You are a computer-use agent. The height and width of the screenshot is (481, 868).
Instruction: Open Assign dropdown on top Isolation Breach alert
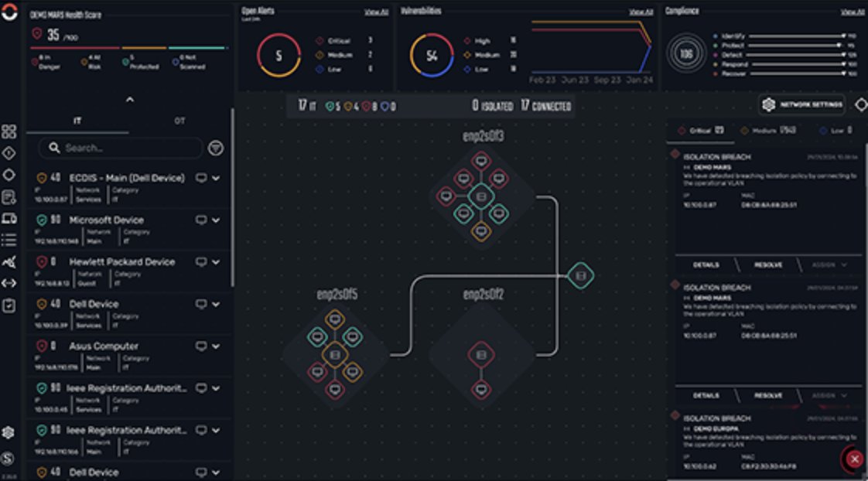(x=829, y=265)
